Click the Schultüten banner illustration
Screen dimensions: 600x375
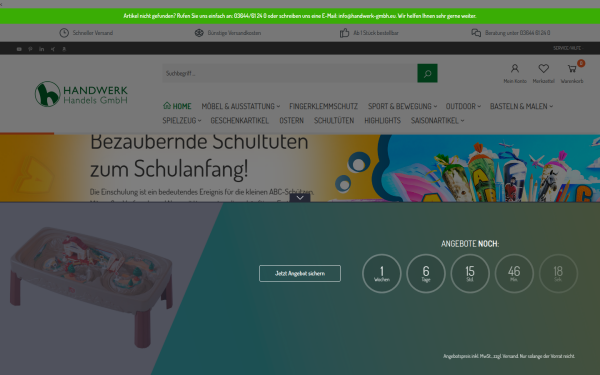tap(486, 168)
